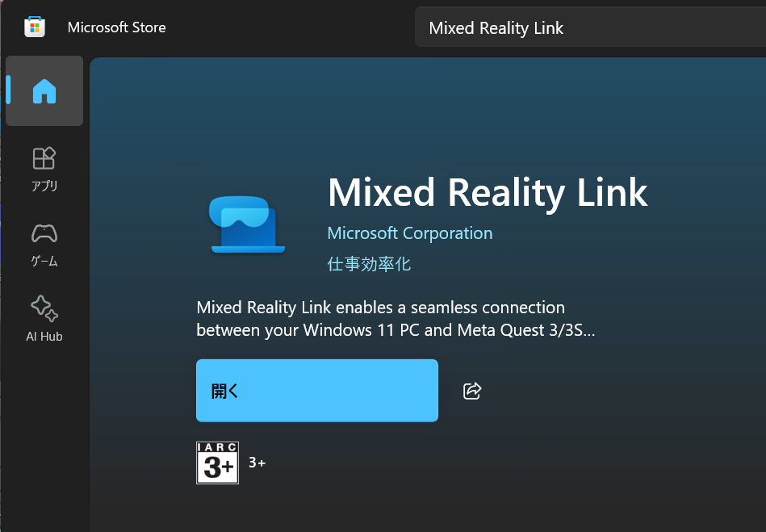Open the 仕事効率化 category link
This screenshot has width=766, height=532.
click(x=369, y=264)
